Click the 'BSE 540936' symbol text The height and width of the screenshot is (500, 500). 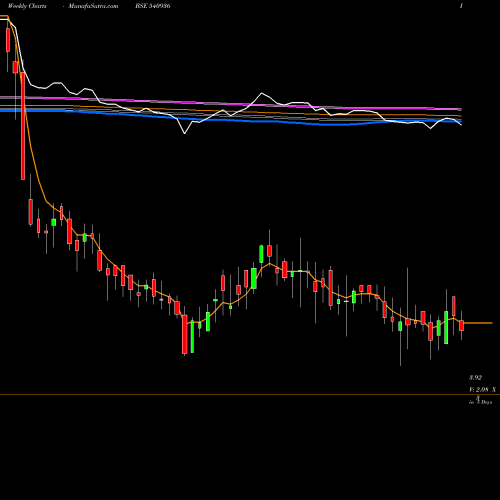tap(153, 6)
